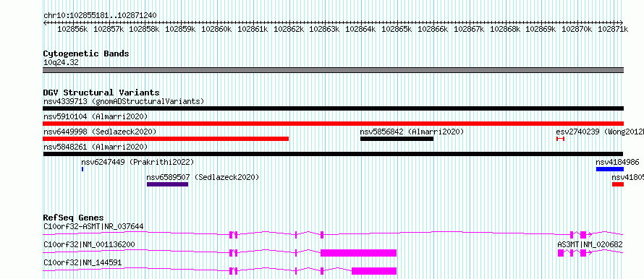Click the 10q24.32 band name text
644x279 pixels.
click(61, 63)
